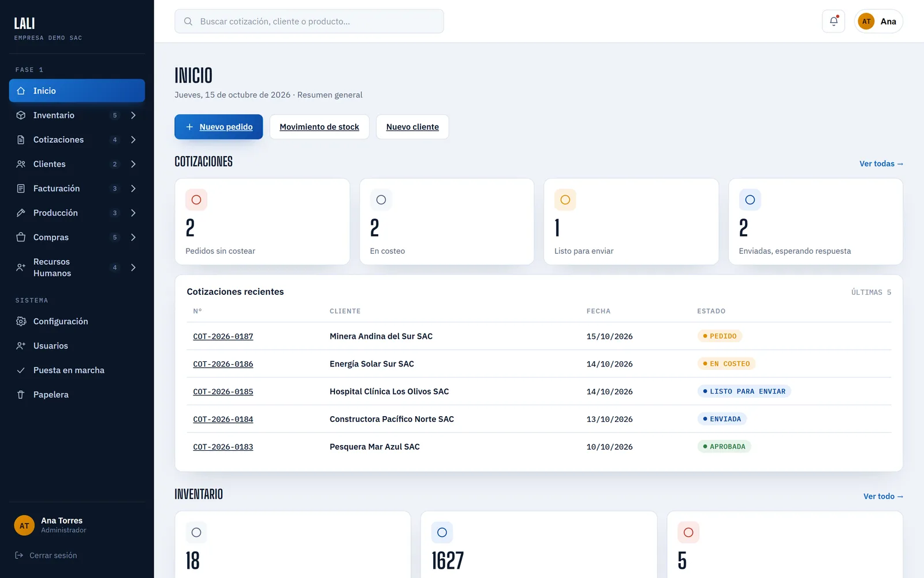924x578 pixels.
Task: Open Configuración from the sidebar
Action: coord(77,321)
